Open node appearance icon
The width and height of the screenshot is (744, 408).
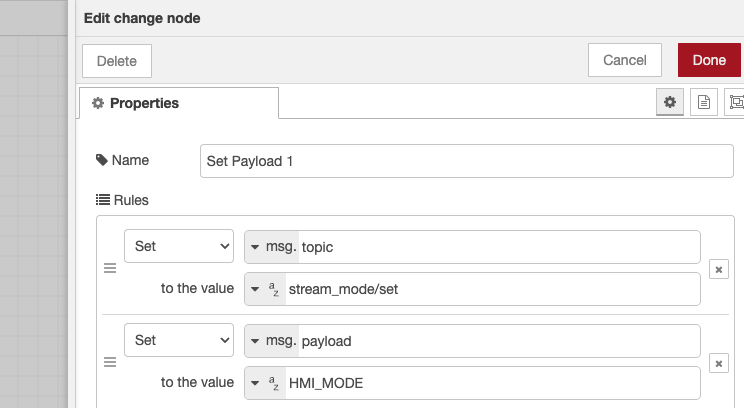click(x=736, y=102)
